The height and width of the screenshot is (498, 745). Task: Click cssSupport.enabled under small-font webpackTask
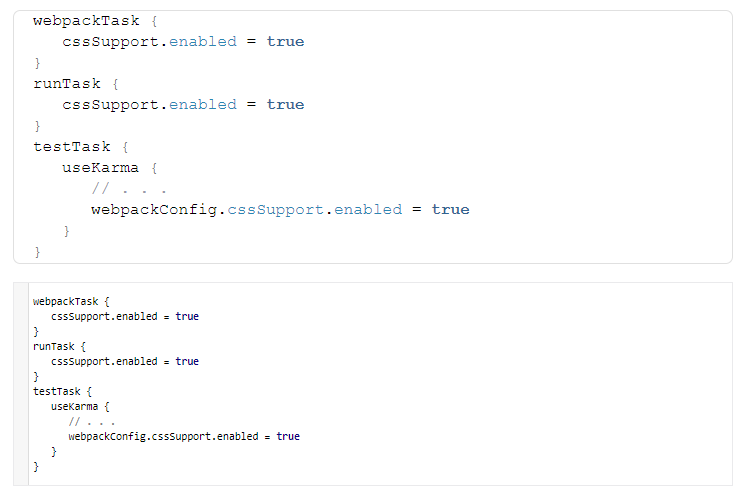[104, 316]
